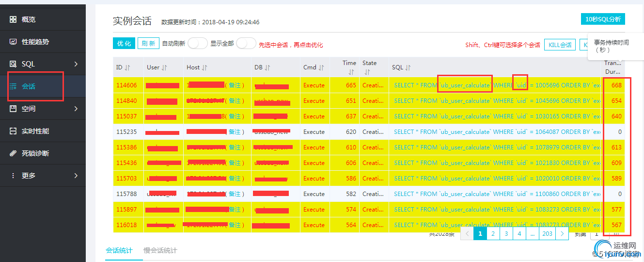Sort by DB column sort arrows
Viewport: 644px width, 262px height.
pos(267,67)
